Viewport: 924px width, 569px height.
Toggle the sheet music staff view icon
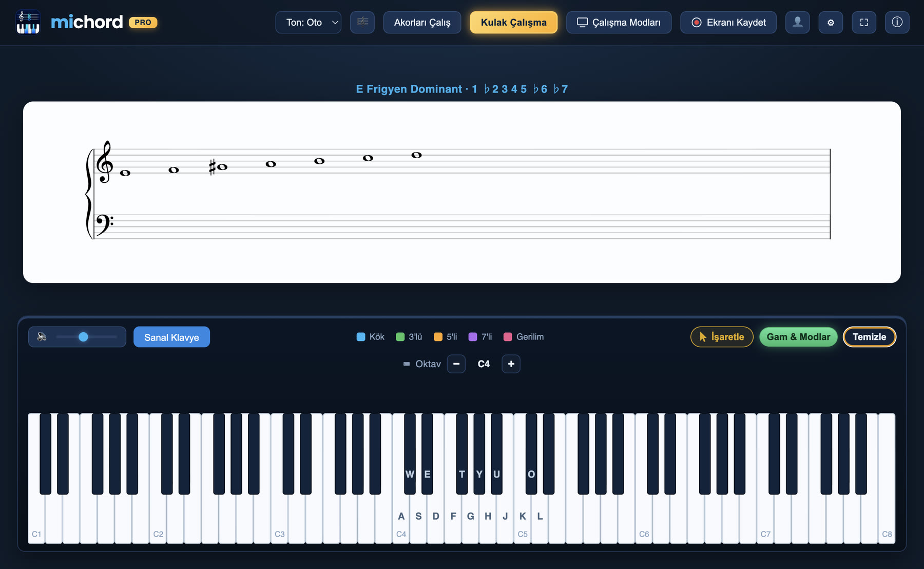362,22
